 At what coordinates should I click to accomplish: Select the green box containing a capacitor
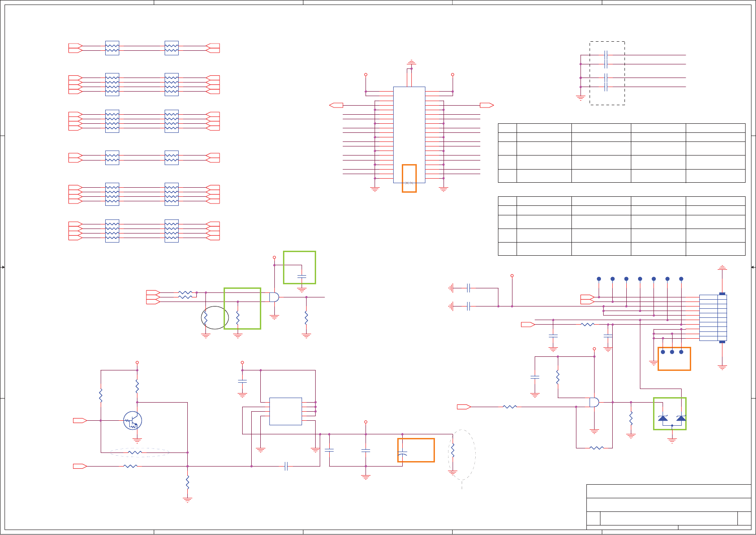tap(299, 267)
